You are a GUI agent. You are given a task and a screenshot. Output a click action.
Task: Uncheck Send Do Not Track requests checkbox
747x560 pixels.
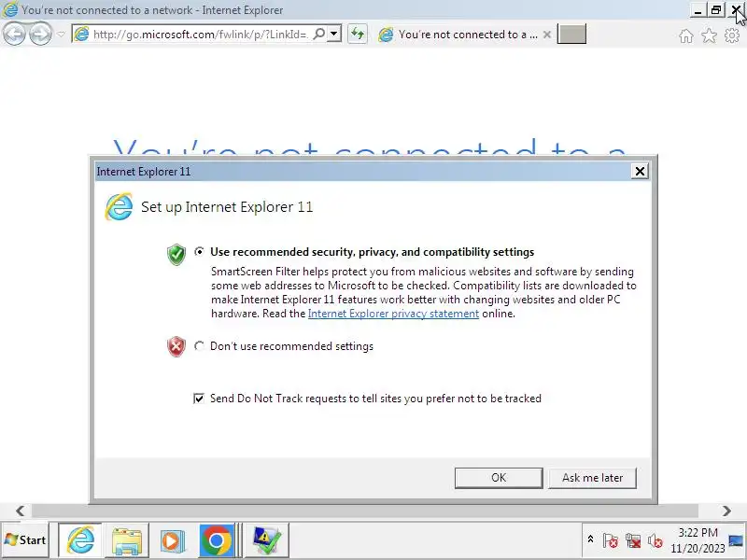tap(199, 399)
